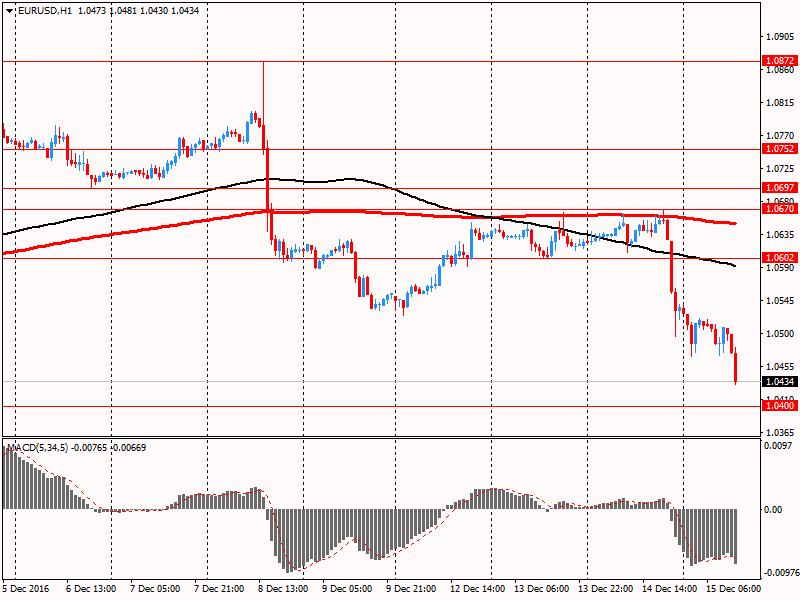
Task: Select the 1.0365 price scale value
Action: (x=781, y=433)
